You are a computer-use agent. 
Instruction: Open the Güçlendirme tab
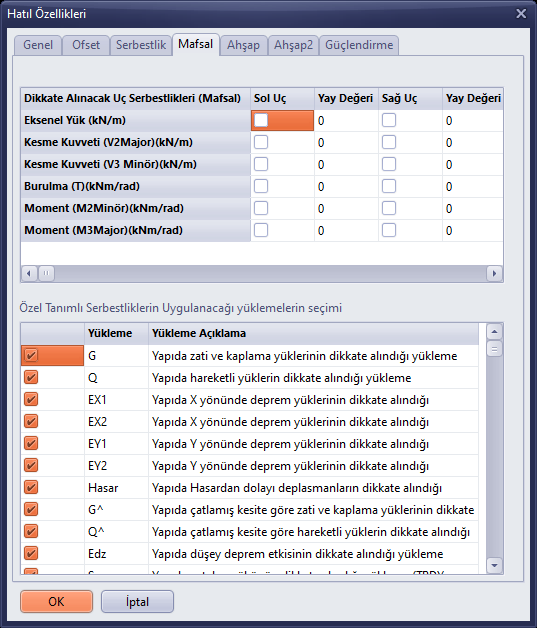(359, 45)
